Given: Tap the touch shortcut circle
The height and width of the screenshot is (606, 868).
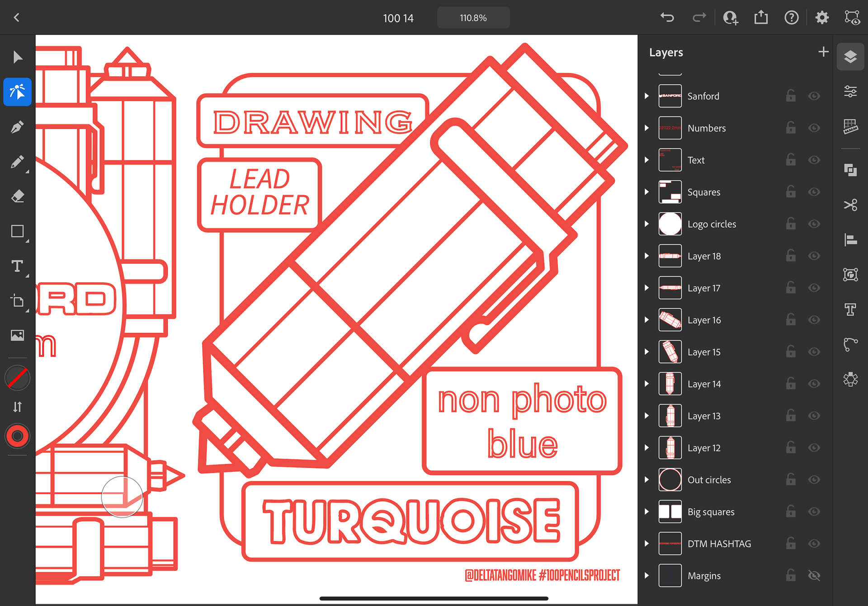Looking at the screenshot, I should point(122,497).
